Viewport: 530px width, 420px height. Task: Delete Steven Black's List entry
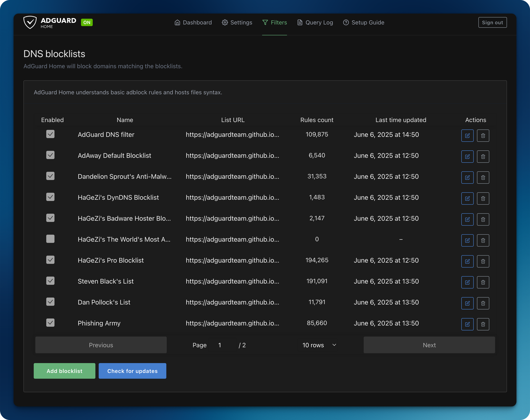(x=483, y=282)
